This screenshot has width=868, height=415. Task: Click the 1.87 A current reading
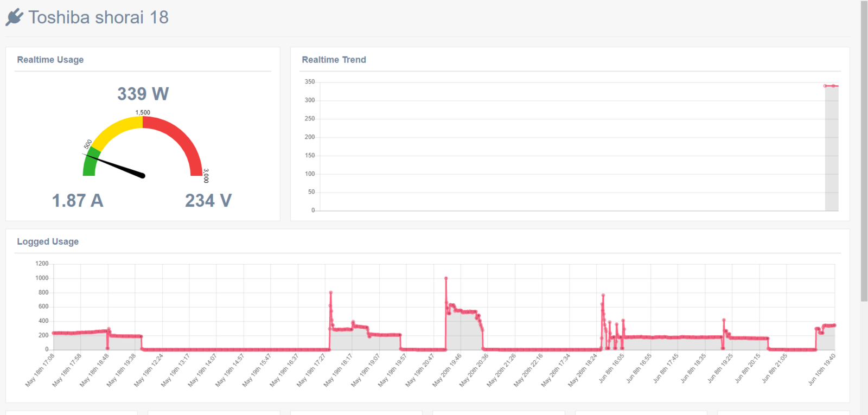tap(78, 201)
